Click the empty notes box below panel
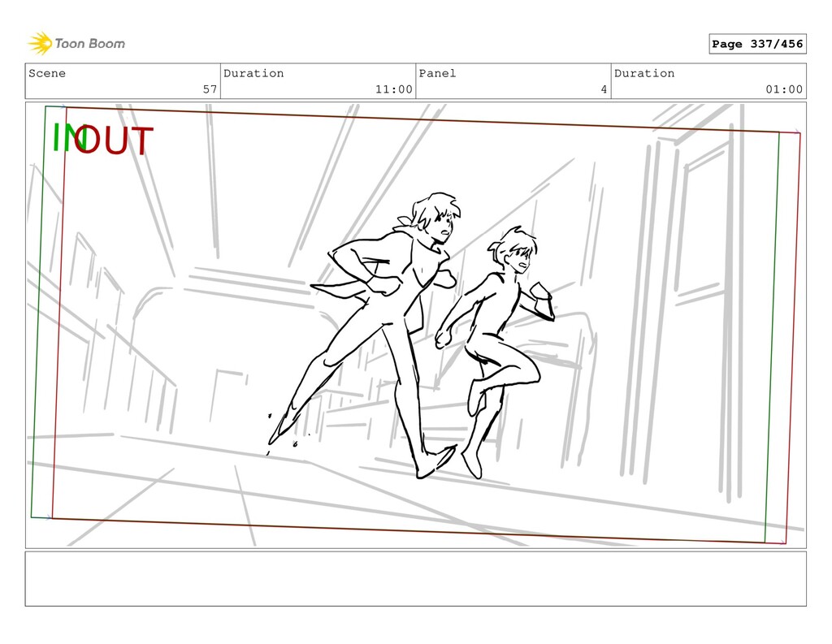The width and height of the screenshot is (832, 644). pyautogui.click(x=415, y=579)
